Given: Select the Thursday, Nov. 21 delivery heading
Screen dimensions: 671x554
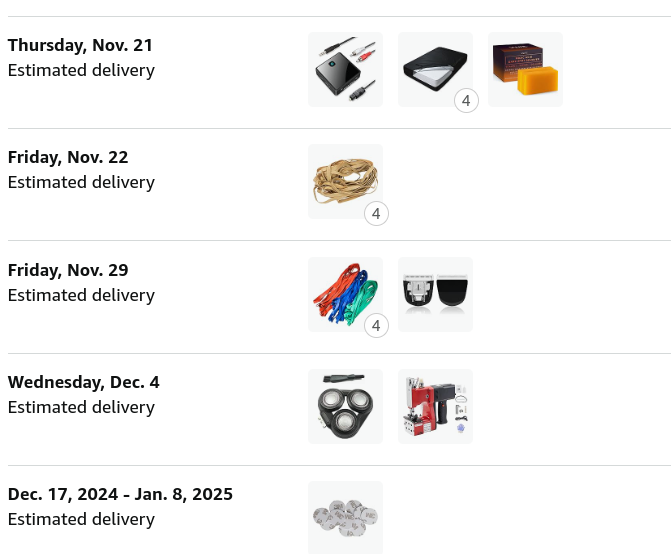Looking at the screenshot, I should [x=80, y=45].
